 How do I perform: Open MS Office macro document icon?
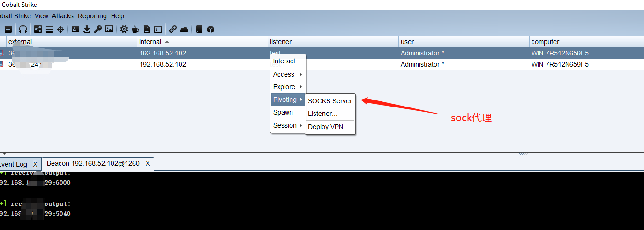pos(147,29)
